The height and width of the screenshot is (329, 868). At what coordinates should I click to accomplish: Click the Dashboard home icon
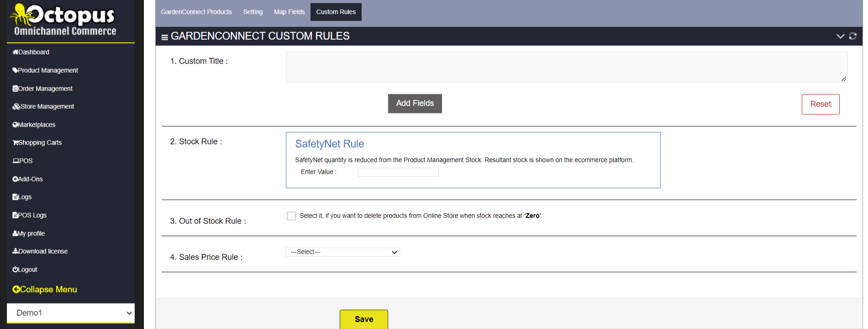coord(16,52)
